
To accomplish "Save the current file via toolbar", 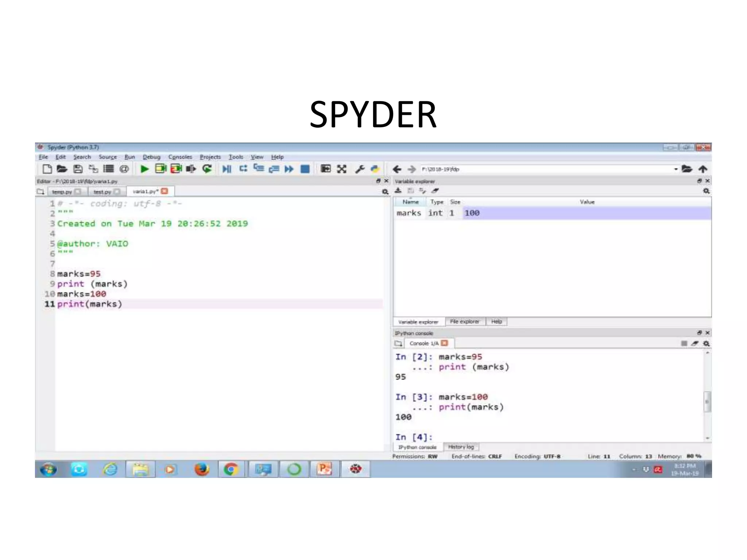I will tap(78, 169).
